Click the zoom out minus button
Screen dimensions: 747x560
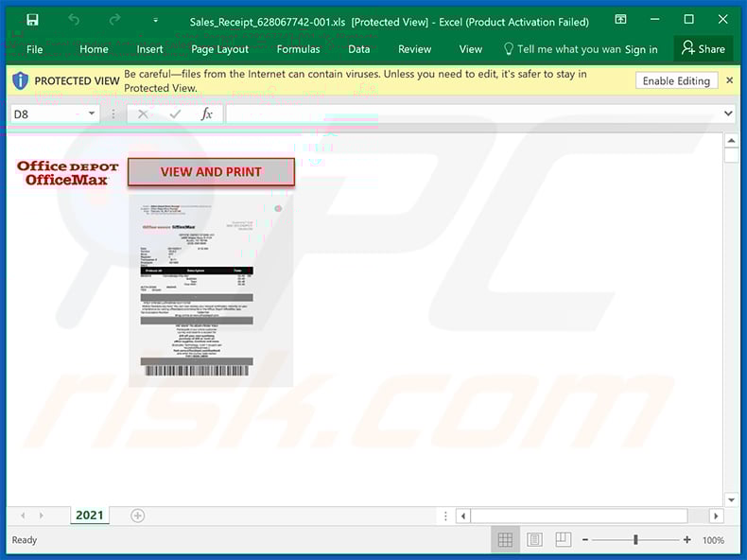click(x=585, y=540)
